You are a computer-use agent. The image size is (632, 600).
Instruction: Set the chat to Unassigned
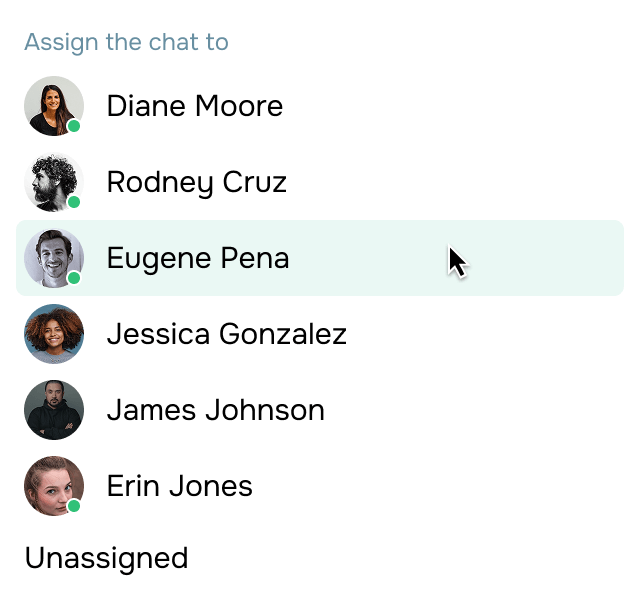tap(106, 558)
